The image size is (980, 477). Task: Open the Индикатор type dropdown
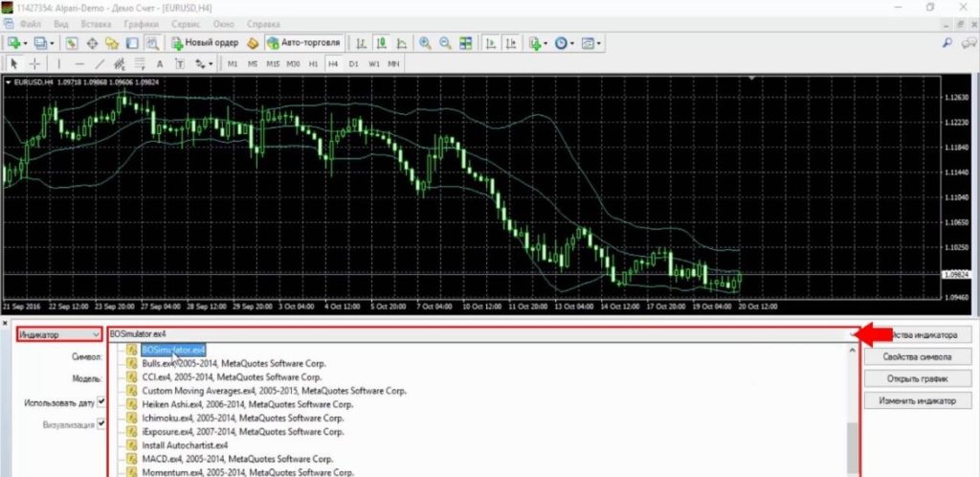tap(59, 334)
